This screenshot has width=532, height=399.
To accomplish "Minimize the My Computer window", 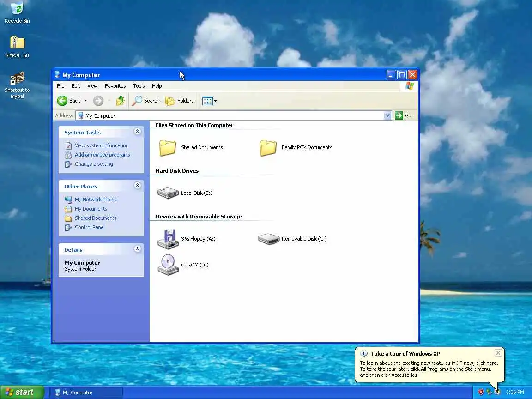I will [x=391, y=75].
